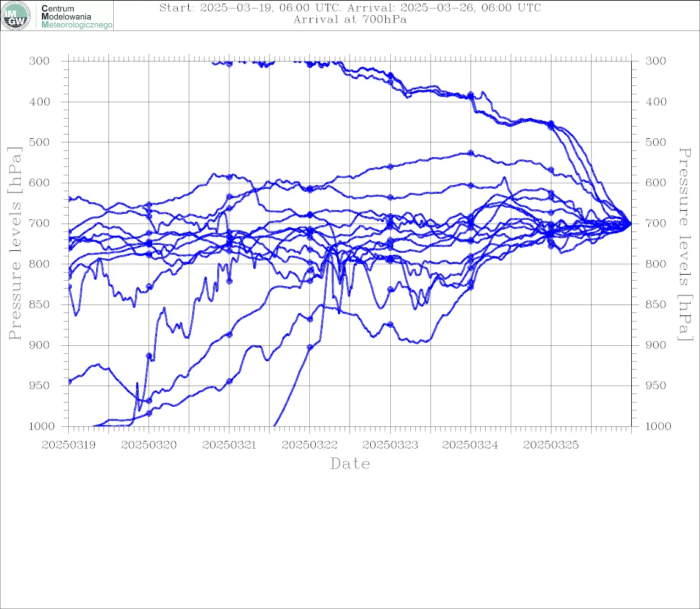
Task: Click the 20250319 marker near 950 hPa
Action: point(69,382)
